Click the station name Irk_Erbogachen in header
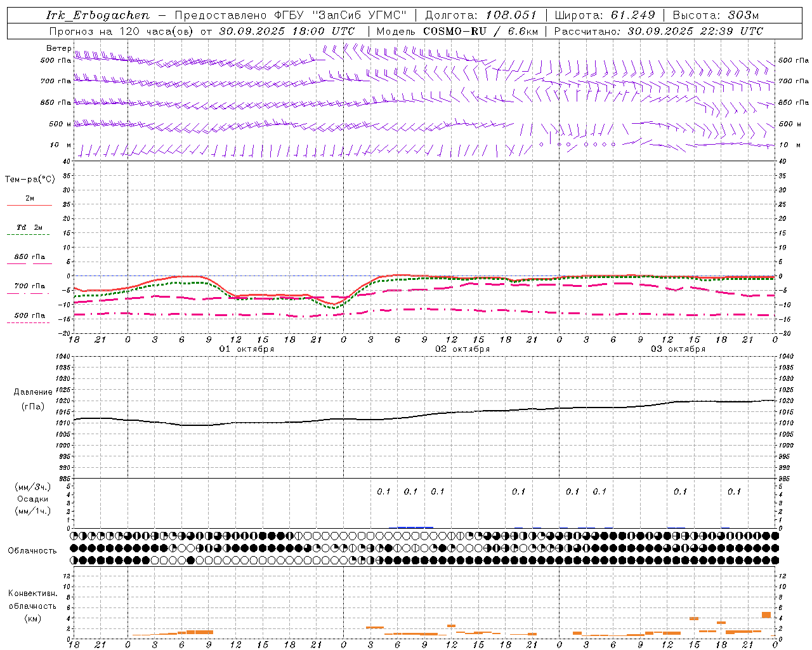The image size is (812, 650). tap(98, 15)
